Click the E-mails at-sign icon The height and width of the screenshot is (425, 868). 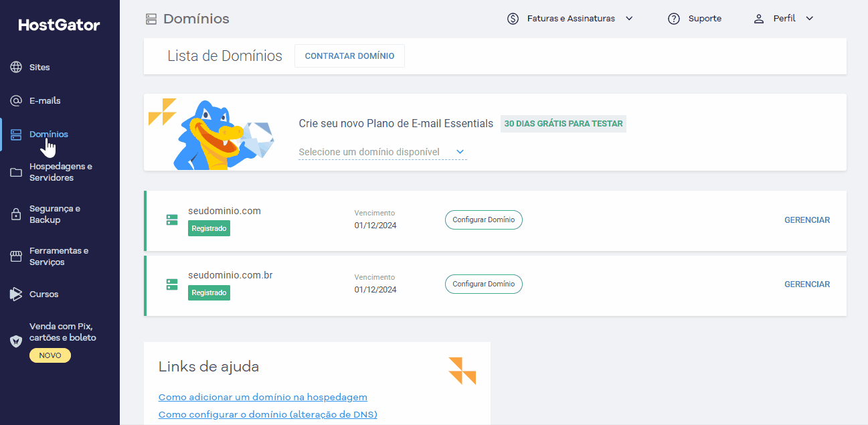click(x=16, y=100)
